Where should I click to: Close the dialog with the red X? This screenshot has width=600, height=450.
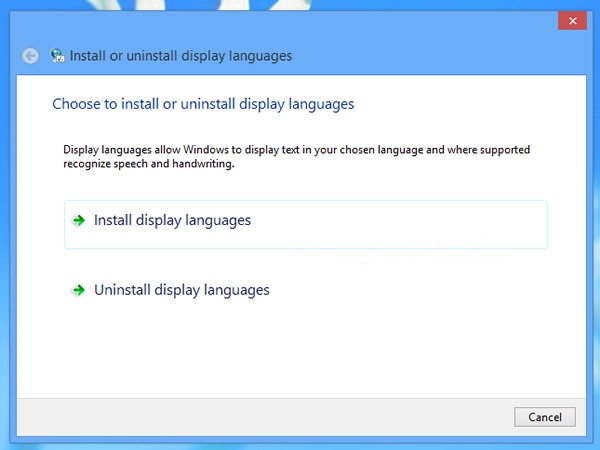(x=571, y=21)
